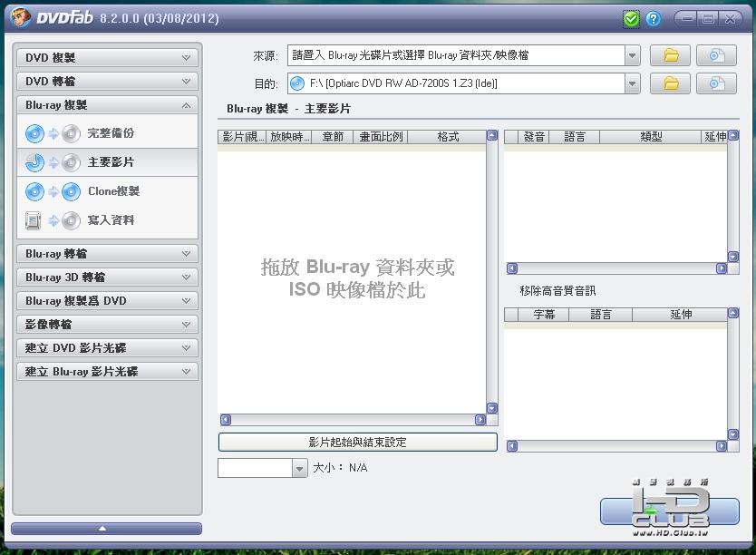The height and width of the screenshot is (555, 756).
Task: Click the 影片 column header in the title list
Action: pyautogui.click(x=242, y=137)
